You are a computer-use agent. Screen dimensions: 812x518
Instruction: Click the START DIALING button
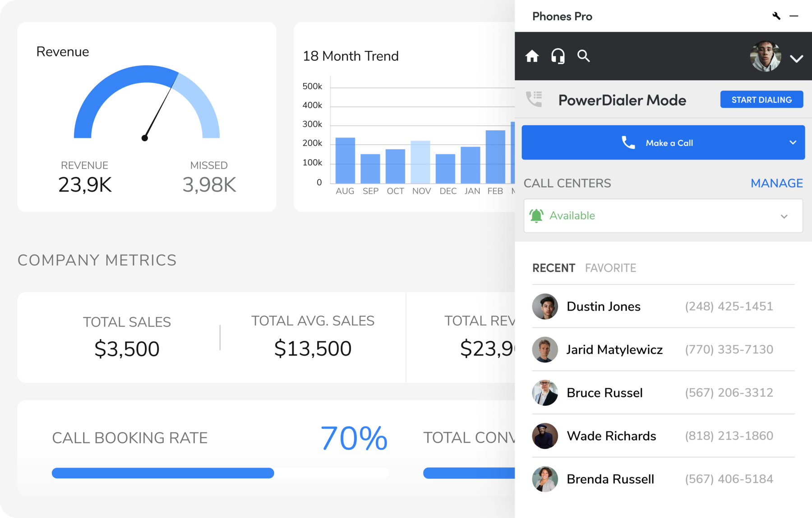click(761, 100)
